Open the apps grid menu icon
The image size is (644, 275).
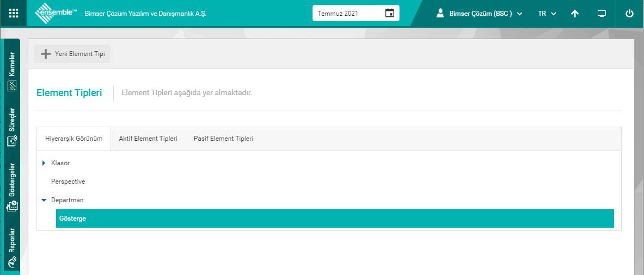point(14,13)
